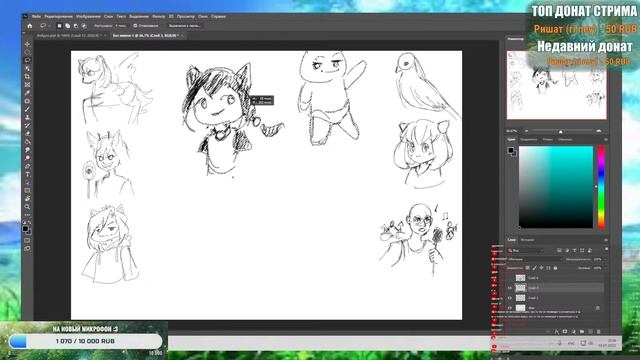Select the Lasso tool in the toolbar

click(x=27, y=60)
